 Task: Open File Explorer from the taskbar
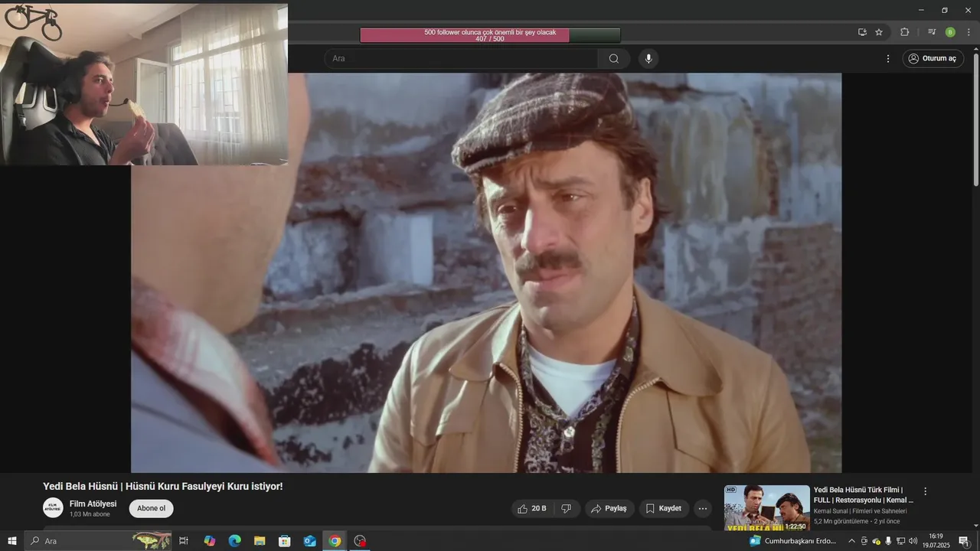coord(260,541)
